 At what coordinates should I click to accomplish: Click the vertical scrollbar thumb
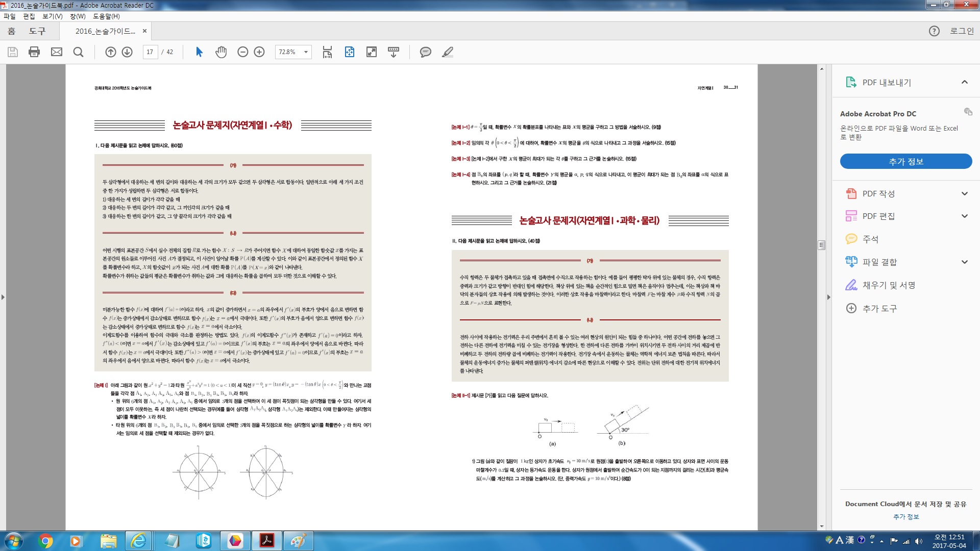821,245
